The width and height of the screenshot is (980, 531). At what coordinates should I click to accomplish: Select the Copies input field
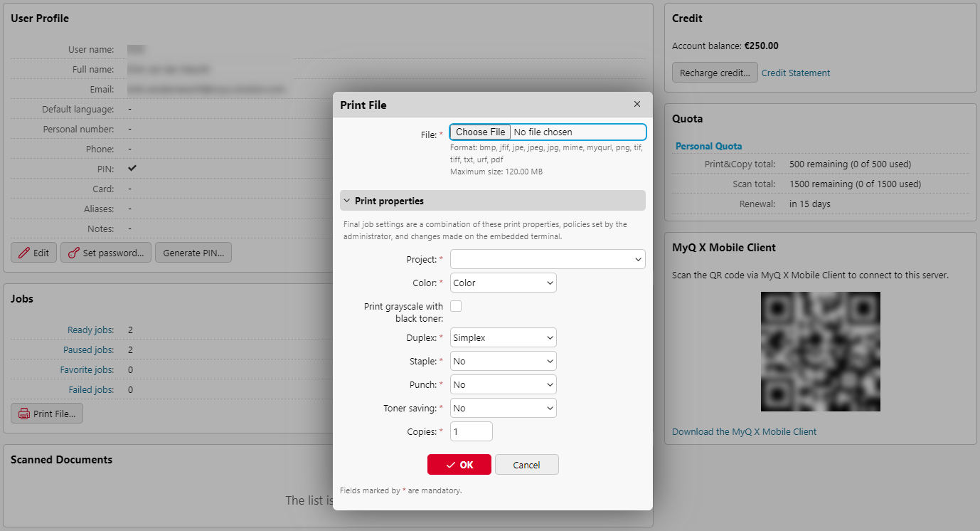click(x=471, y=431)
